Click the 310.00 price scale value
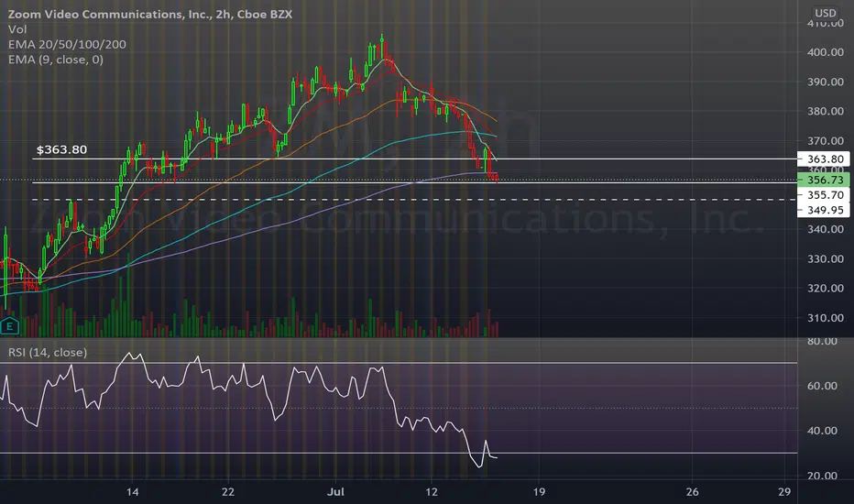The width and height of the screenshot is (854, 504). coord(826,318)
